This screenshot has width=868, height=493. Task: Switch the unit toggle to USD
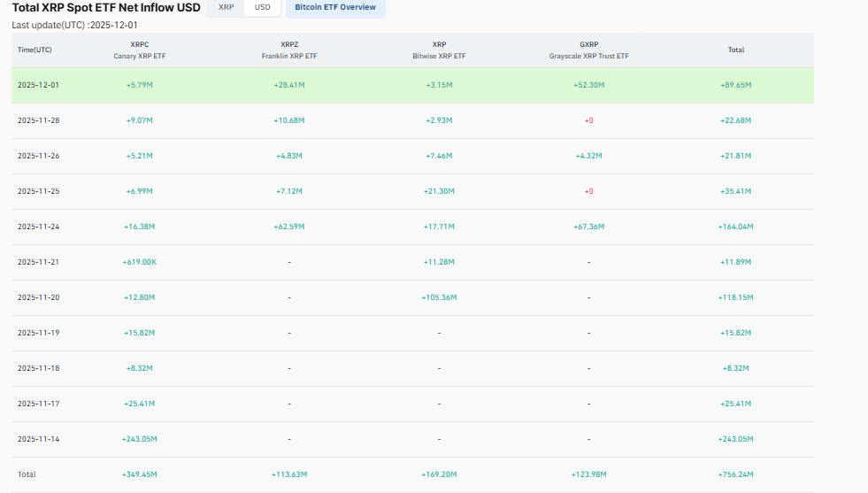tap(263, 7)
